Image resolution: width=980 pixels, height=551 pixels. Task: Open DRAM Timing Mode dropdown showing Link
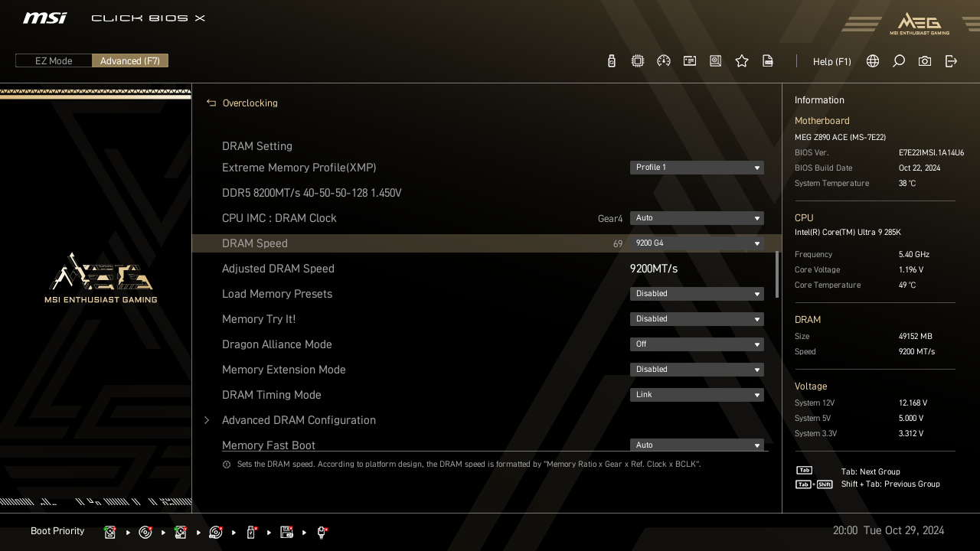[697, 395]
